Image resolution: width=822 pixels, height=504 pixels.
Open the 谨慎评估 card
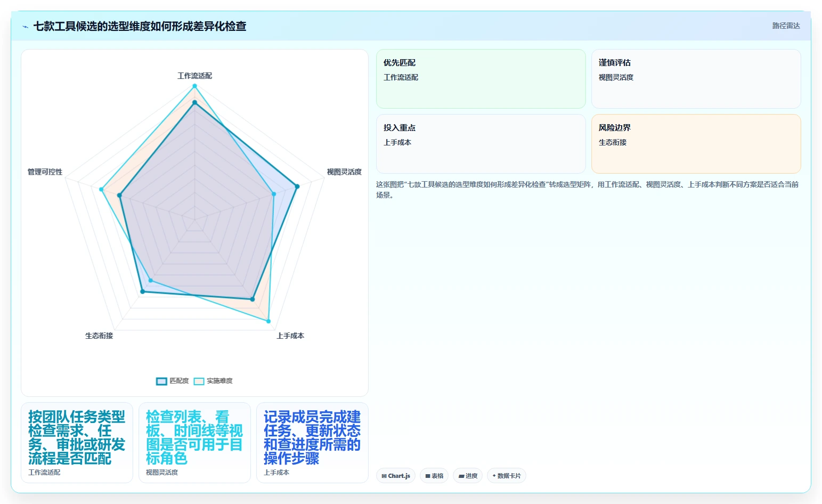tap(696, 79)
